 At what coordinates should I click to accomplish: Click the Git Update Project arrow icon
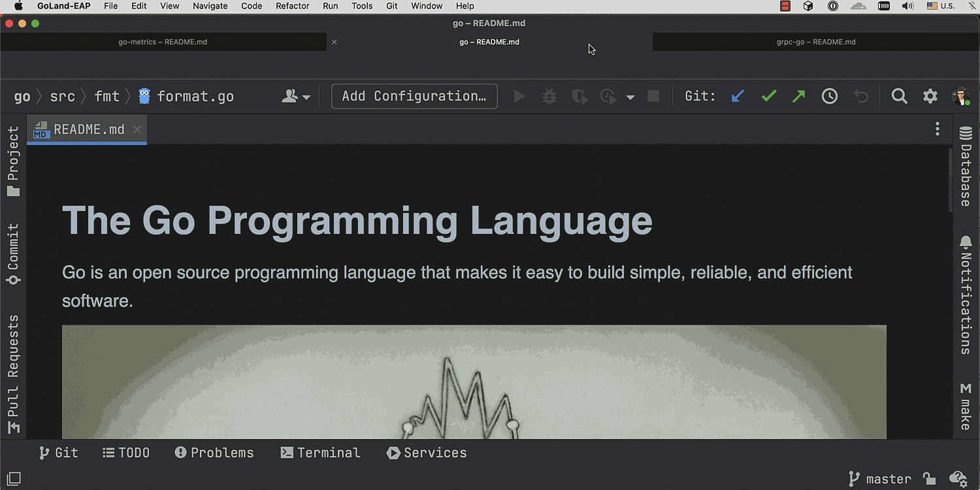point(738,97)
